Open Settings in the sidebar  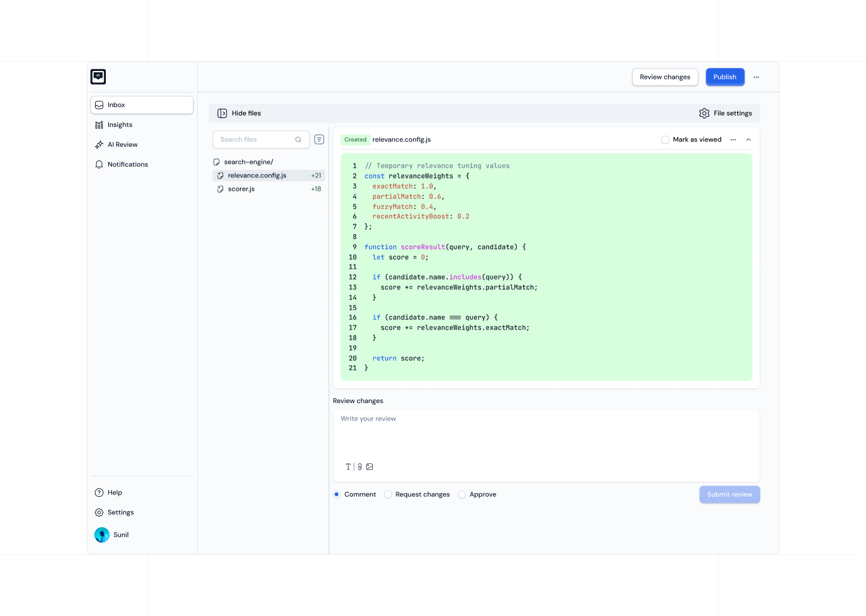coord(142,513)
